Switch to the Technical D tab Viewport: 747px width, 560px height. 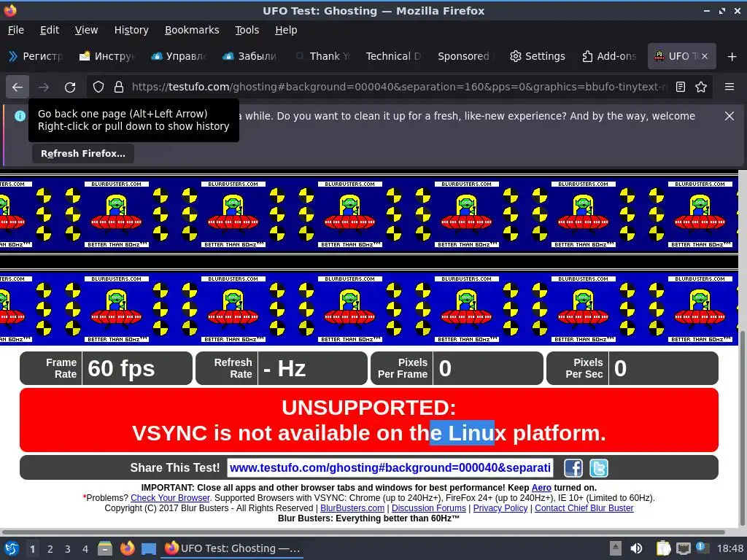click(x=394, y=56)
